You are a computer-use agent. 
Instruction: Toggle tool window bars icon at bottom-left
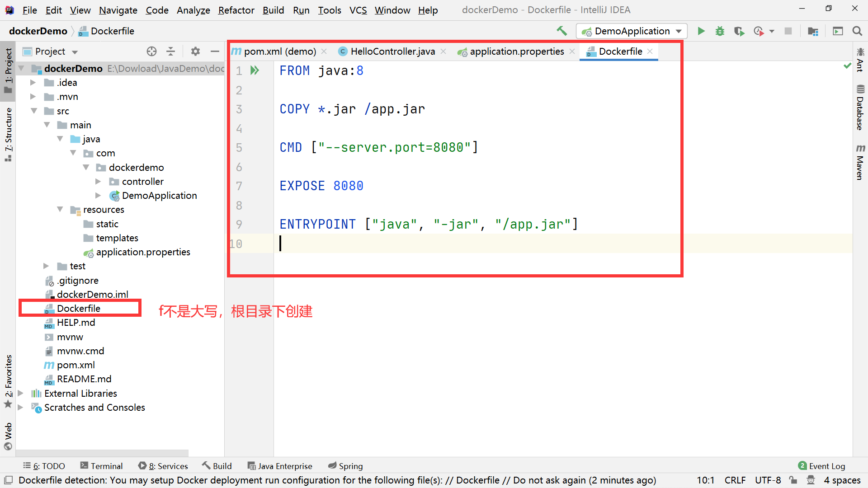pos(8,480)
